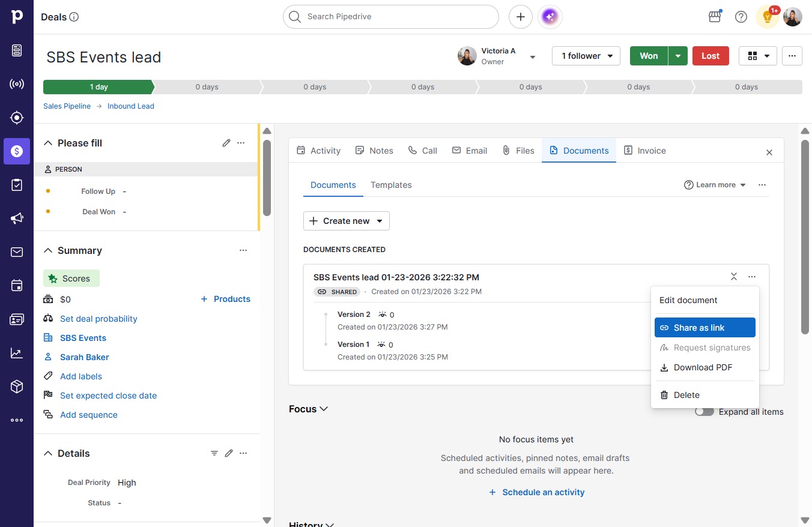This screenshot has height=527, width=812.
Task: Open the More ellipsis sidebar icon
Action: [17, 420]
